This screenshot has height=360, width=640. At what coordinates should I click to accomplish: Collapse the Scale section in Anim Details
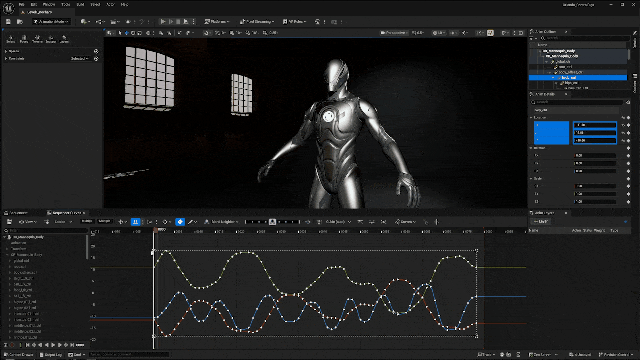[531, 178]
